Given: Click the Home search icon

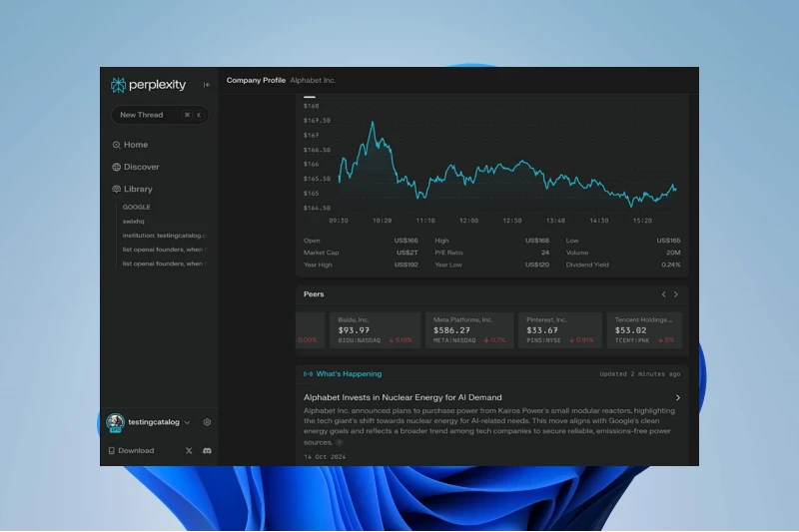Looking at the screenshot, I should pyautogui.click(x=116, y=145).
